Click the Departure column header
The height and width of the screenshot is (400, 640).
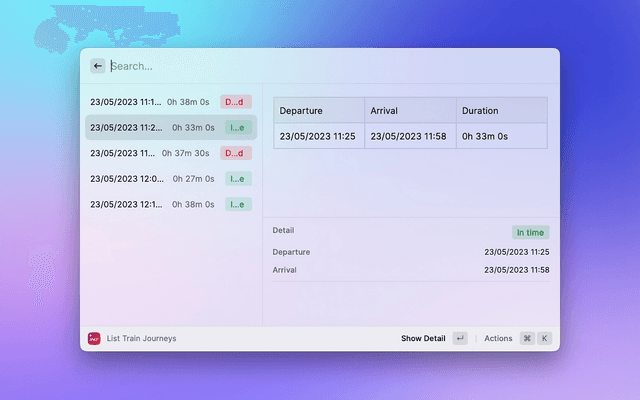pos(319,110)
